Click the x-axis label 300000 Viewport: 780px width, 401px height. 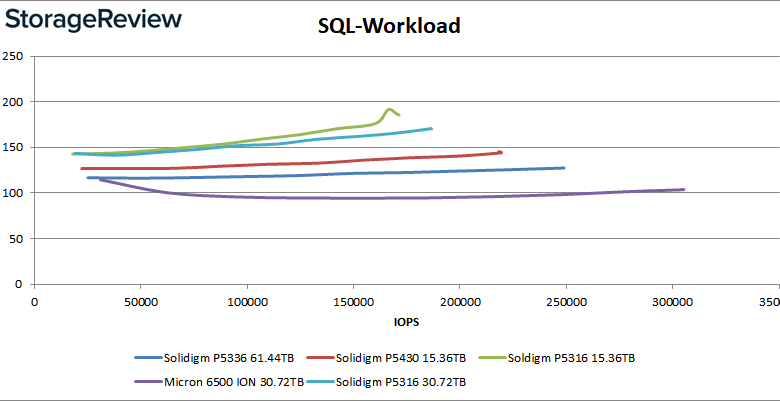pyautogui.click(x=672, y=301)
